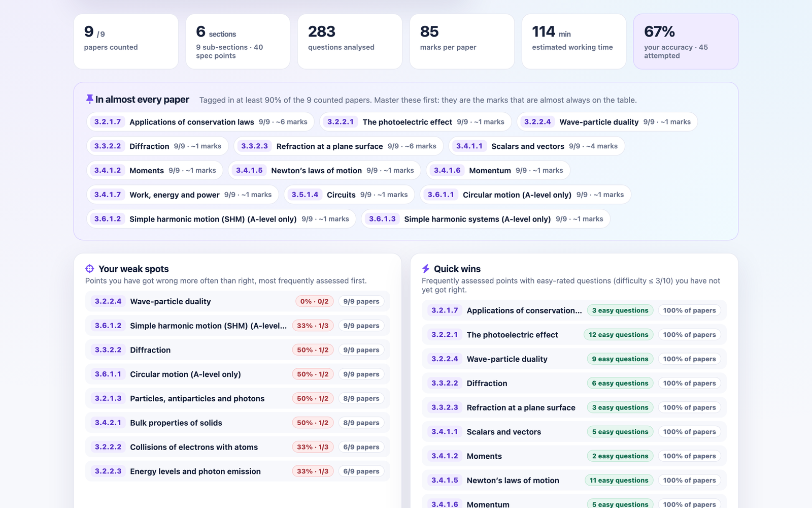The width and height of the screenshot is (812, 508).
Task: Click weak spot row Diffraction
Action: click(x=238, y=350)
